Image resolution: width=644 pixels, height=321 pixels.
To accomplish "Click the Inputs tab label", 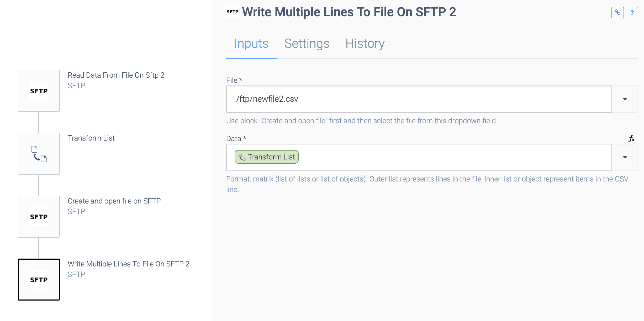I will pyautogui.click(x=251, y=43).
